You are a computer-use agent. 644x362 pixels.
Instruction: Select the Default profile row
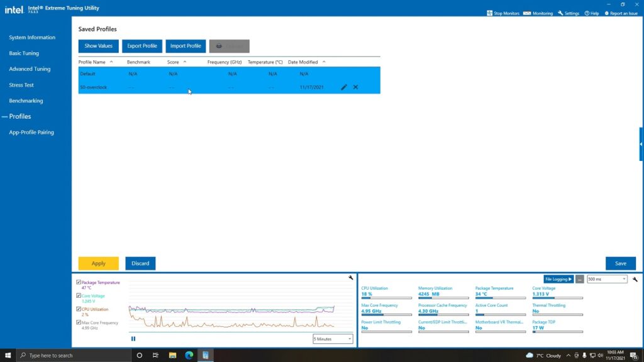pos(229,74)
